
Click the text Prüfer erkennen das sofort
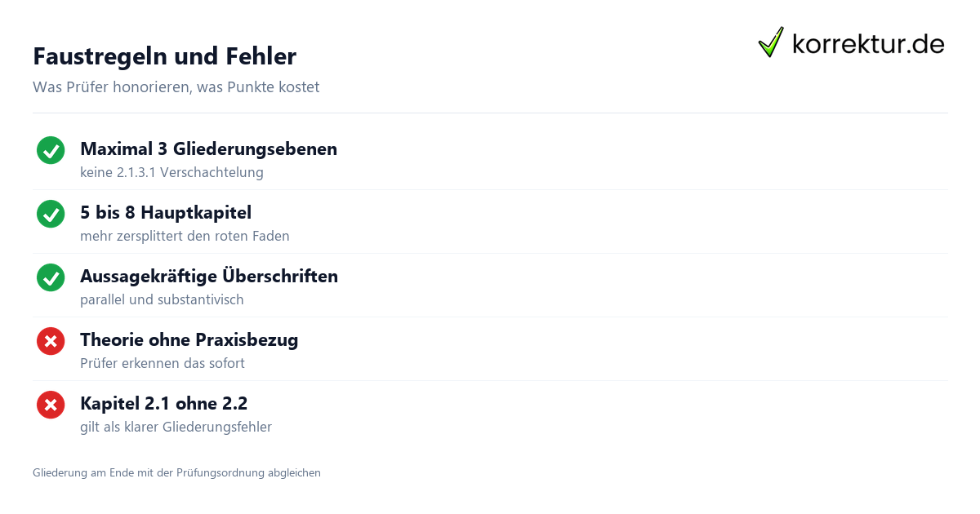(163, 363)
